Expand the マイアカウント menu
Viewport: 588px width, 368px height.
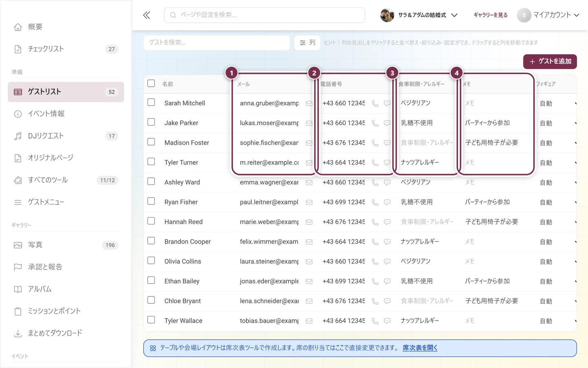click(548, 15)
